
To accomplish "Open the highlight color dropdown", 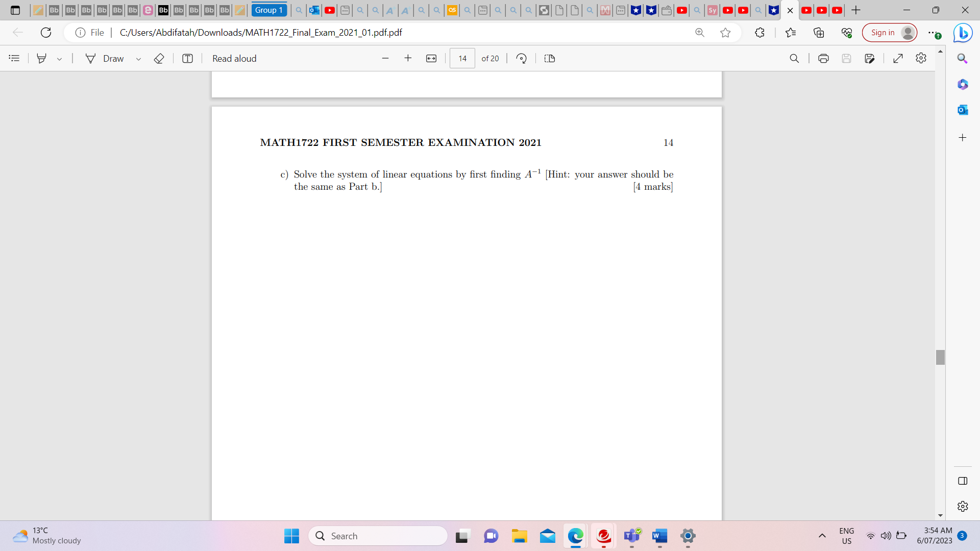I will click(59, 58).
